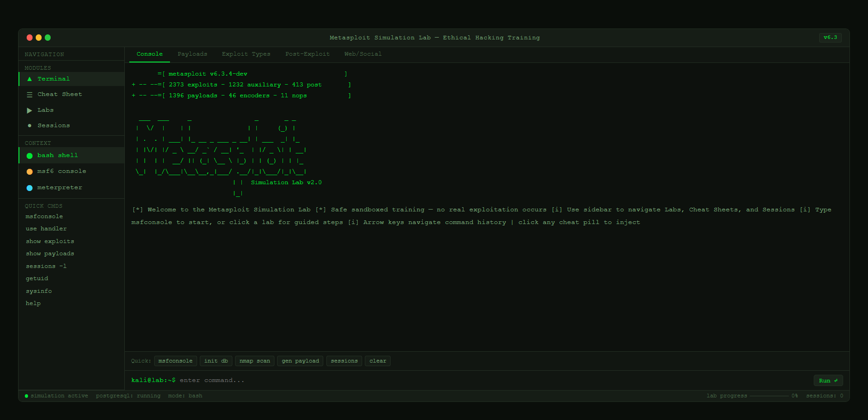Select the orange msf6 console context dot
Viewport: 868px width, 420px height.
29,172
